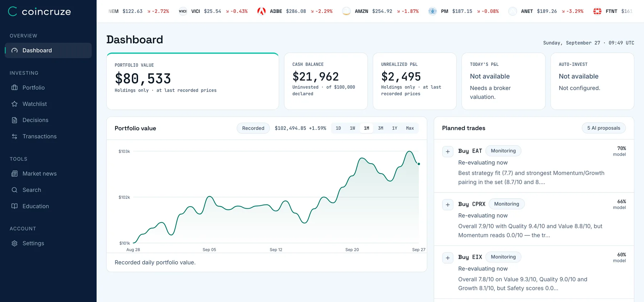
Task: Open Watchlist in the sidebar
Action: click(48, 104)
